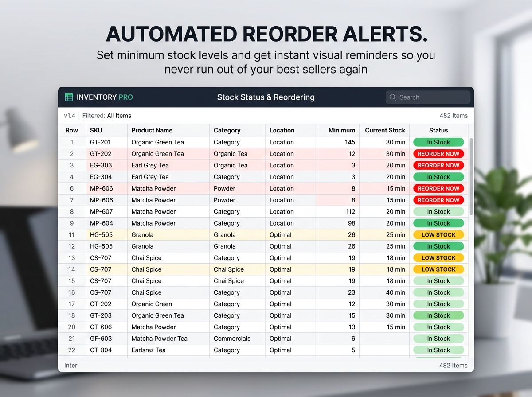Click the vertical scrollbar of the table
Image resolution: width=532 pixels, height=397 pixels.
point(471,177)
